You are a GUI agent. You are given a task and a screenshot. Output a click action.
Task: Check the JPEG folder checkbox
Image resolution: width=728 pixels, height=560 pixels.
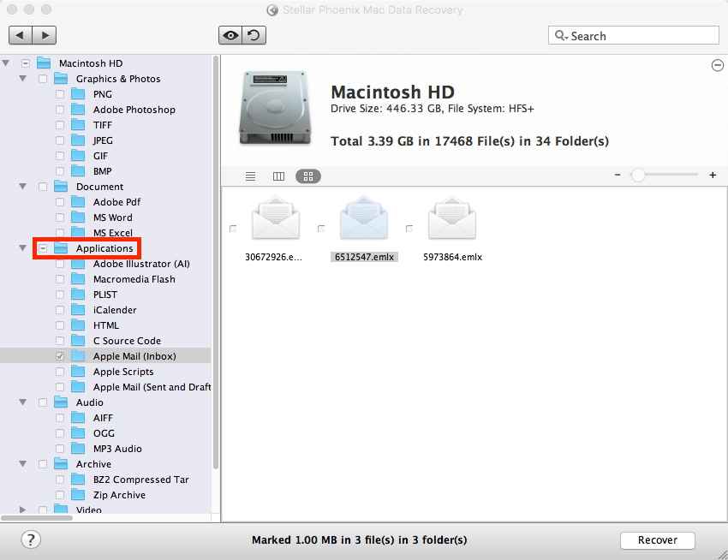pos(60,140)
